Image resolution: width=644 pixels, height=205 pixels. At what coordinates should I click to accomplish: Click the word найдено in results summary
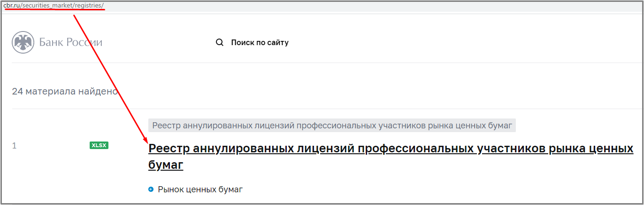coord(98,91)
